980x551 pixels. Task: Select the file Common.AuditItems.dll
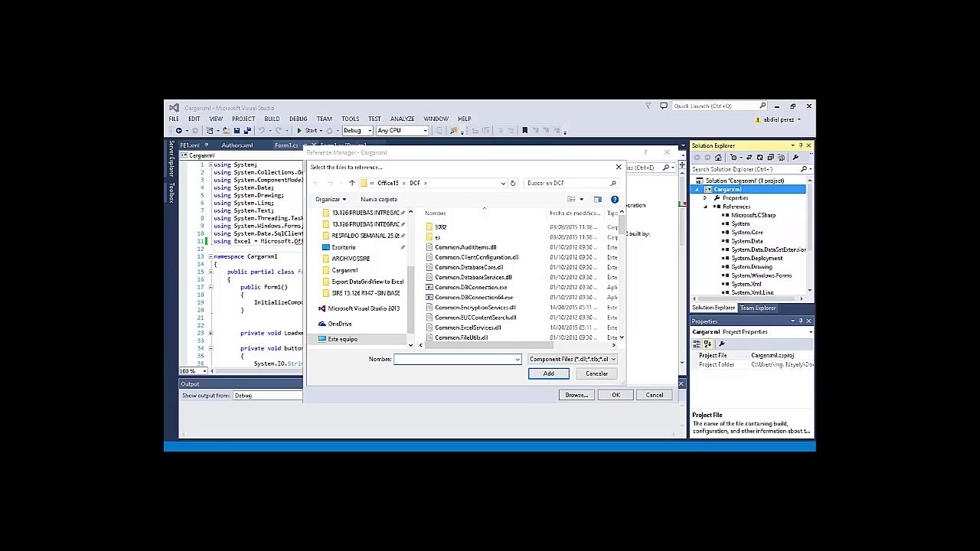click(465, 247)
